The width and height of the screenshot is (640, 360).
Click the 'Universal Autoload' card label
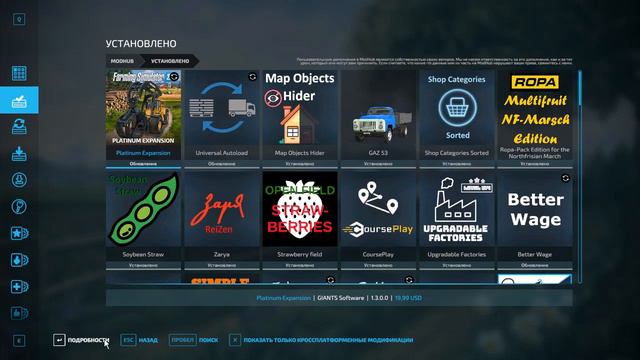(222, 153)
